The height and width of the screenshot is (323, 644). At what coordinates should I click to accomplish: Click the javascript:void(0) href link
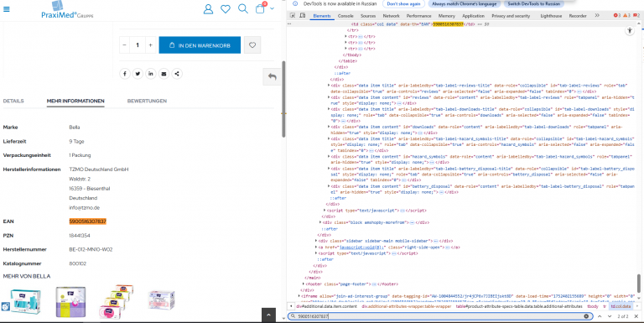362,247
